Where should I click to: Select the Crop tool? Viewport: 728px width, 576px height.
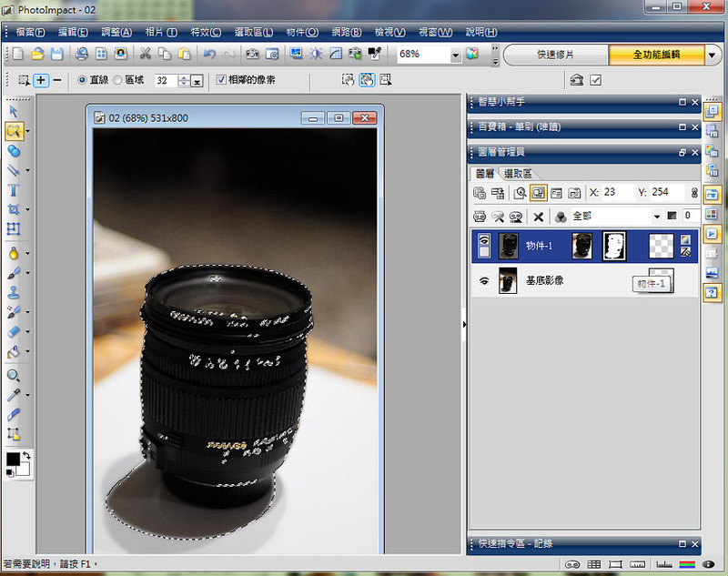point(13,209)
